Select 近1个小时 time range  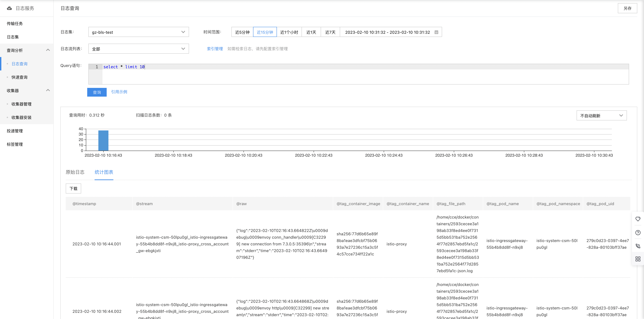point(289,32)
